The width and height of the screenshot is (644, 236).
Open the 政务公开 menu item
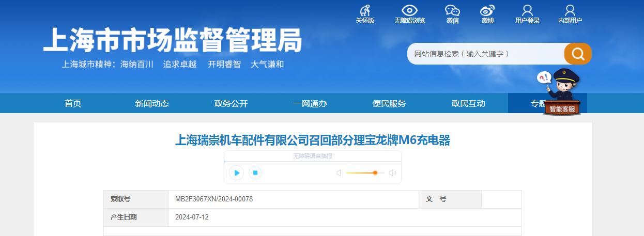coord(231,103)
